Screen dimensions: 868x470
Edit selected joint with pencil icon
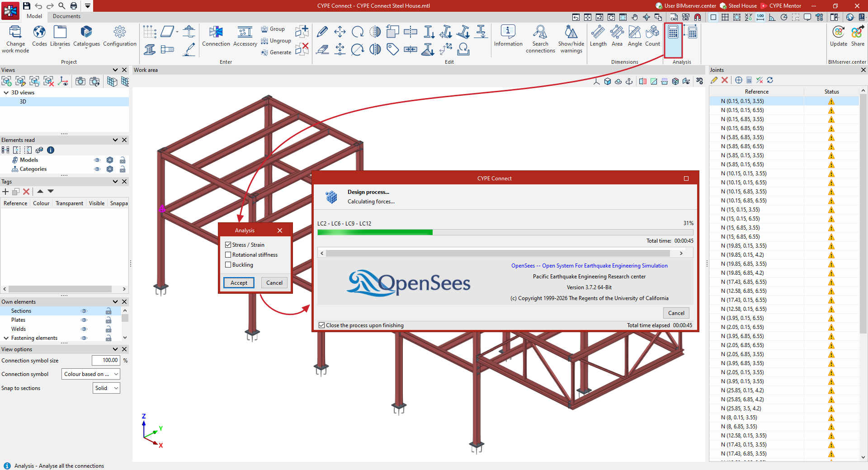(714, 80)
